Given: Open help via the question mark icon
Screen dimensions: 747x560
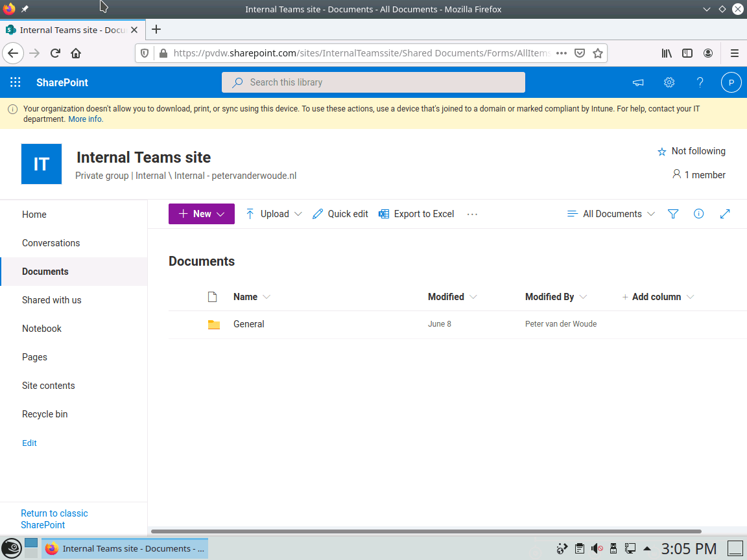Looking at the screenshot, I should pyautogui.click(x=700, y=82).
